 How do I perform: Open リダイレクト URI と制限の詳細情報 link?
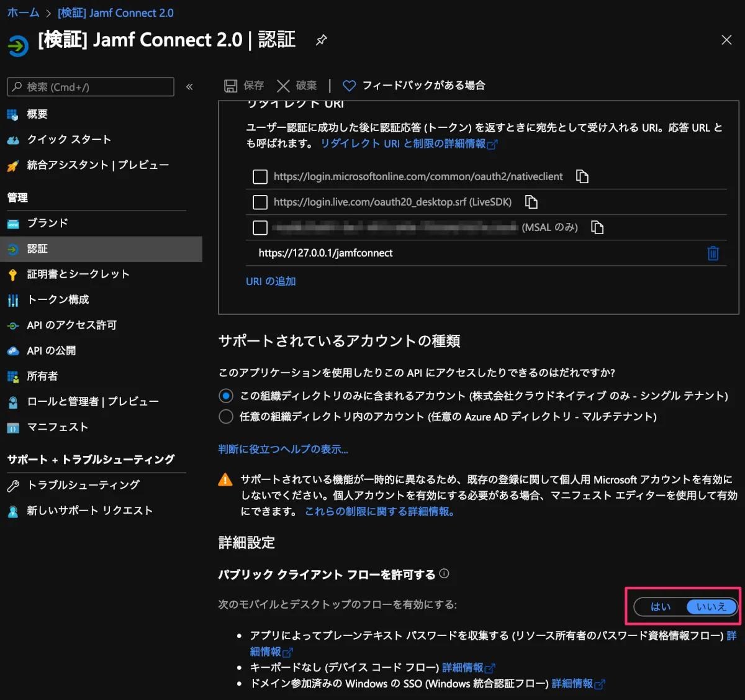[409, 143]
